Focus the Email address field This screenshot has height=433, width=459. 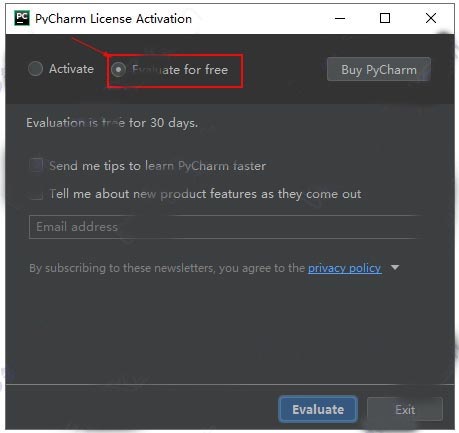(x=224, y=227)
